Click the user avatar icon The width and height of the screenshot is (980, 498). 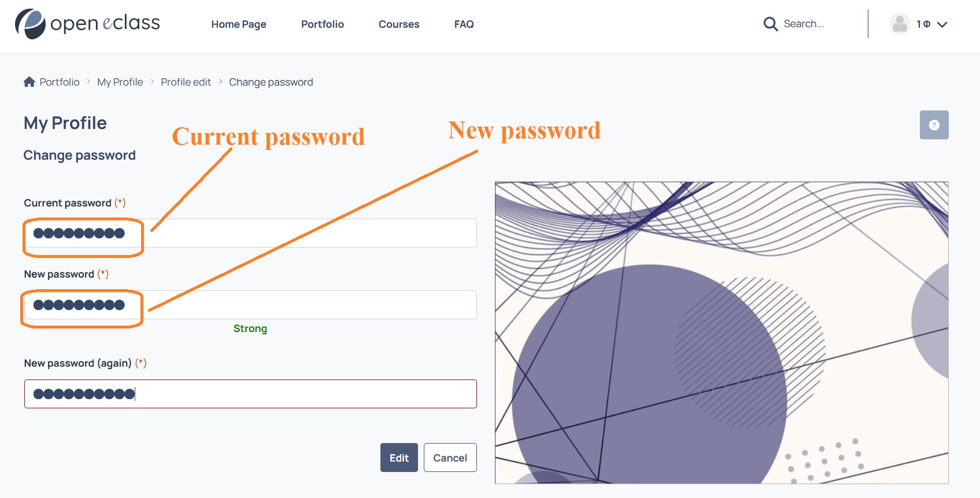899,24
